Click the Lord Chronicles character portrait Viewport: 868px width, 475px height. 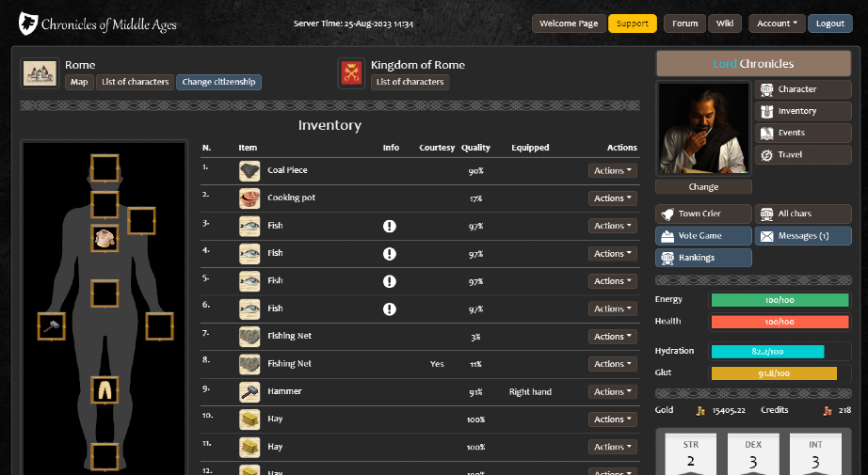coord(704,127)
